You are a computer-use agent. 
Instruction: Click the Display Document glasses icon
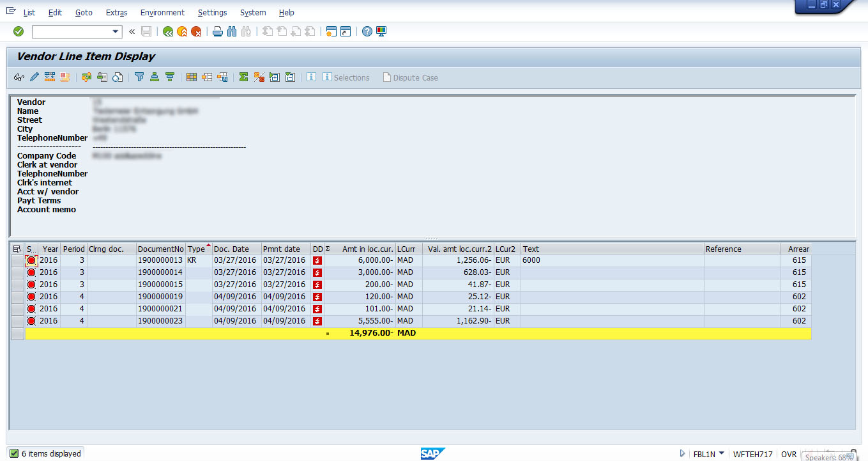pyautogui.click(x=19, y=77)
